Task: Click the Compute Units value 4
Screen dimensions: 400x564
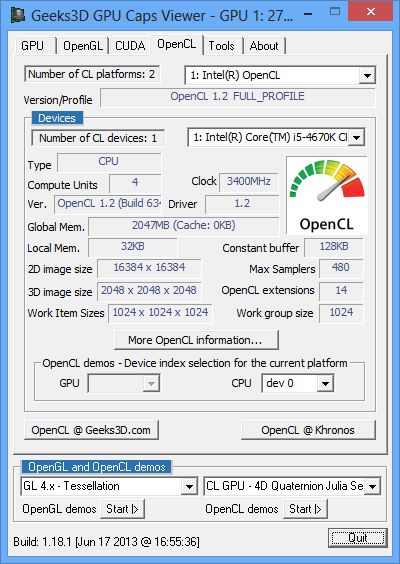Action: pos(135,183)
